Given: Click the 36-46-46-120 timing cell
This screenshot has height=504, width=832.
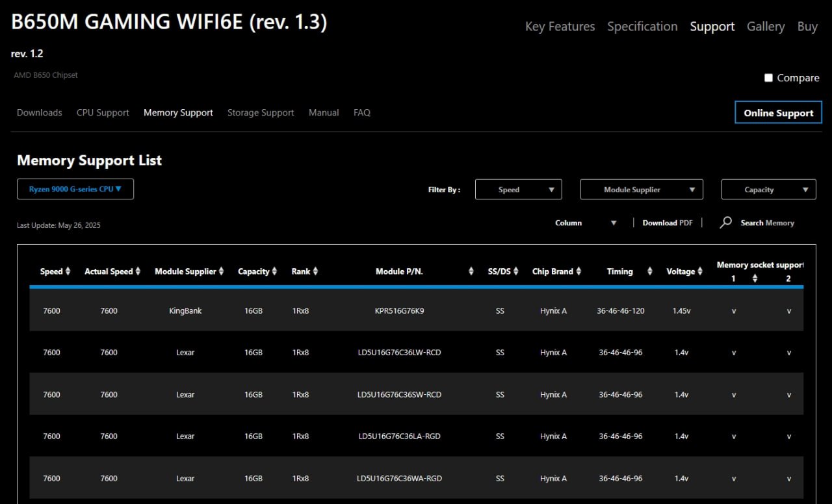Looking at the screenshot, I should (x=621, y=310).
